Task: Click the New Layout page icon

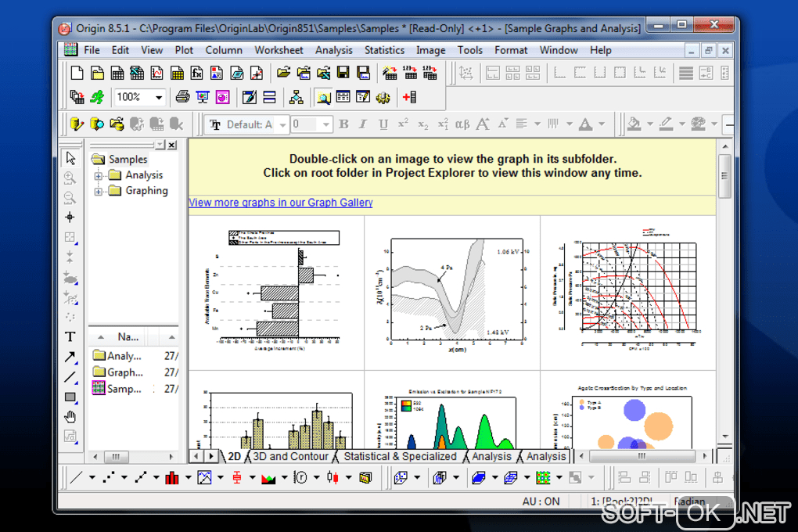Action: (x=216, y=73)
